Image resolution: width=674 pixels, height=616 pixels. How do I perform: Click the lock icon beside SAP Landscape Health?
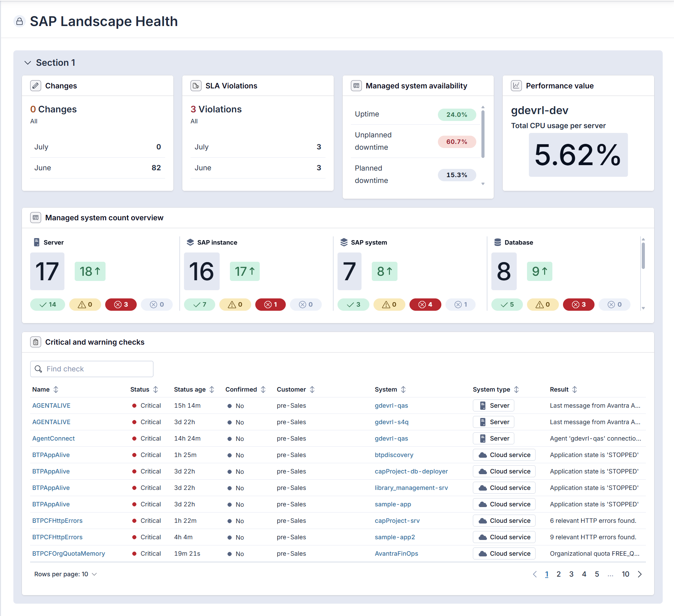coord(20,22)
